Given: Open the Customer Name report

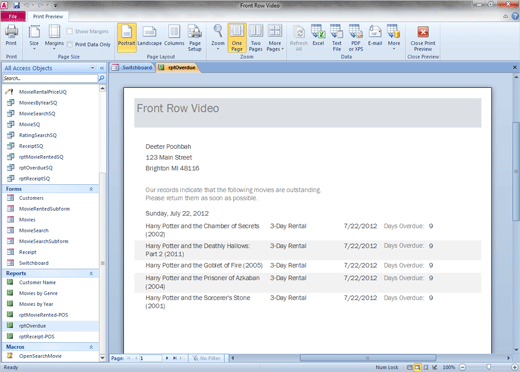Looking at the screenshot, I should click(x=37, y=282).
